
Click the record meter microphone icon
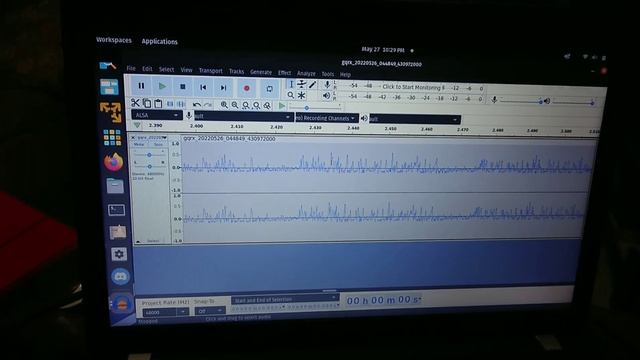tap(327, 85)
